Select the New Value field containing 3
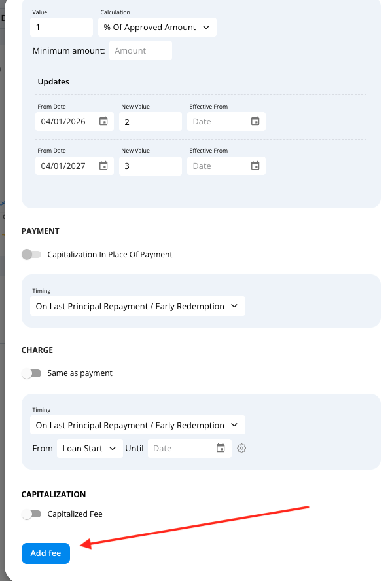 [150, 166]
